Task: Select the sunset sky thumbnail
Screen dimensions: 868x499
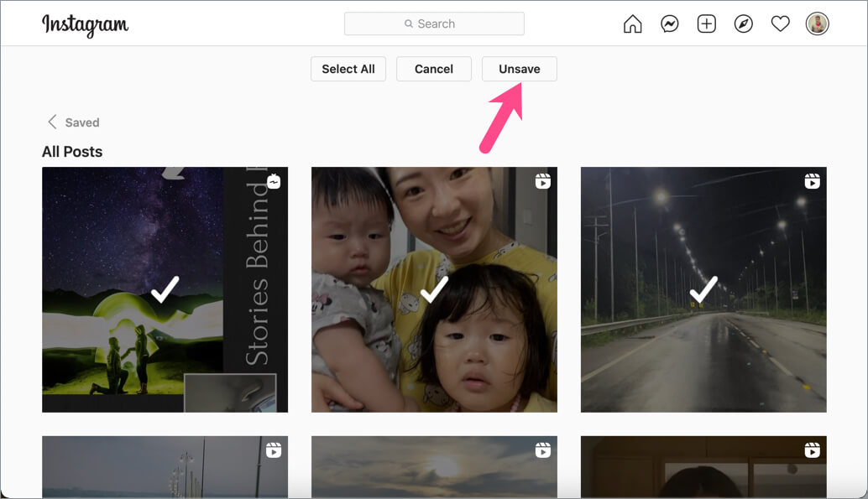Action: click(434, 467)
